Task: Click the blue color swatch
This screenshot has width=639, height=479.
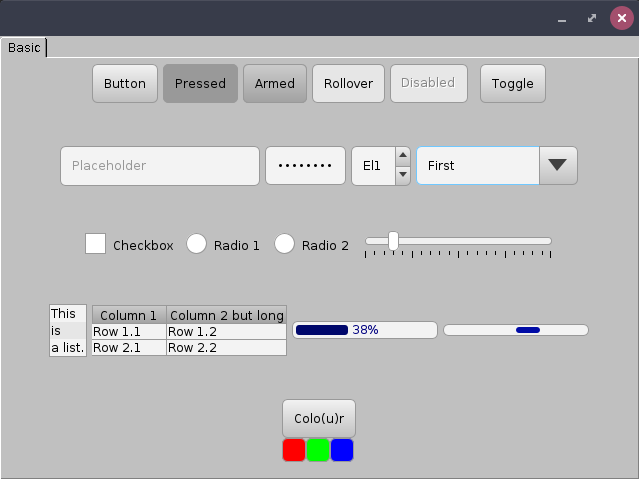Action: [342, 450]
